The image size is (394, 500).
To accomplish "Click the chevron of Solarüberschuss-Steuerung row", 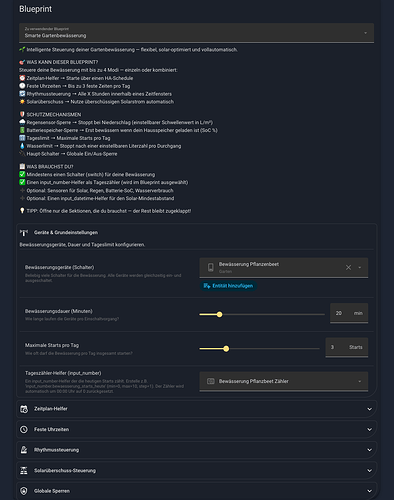I will click(369, 471).
